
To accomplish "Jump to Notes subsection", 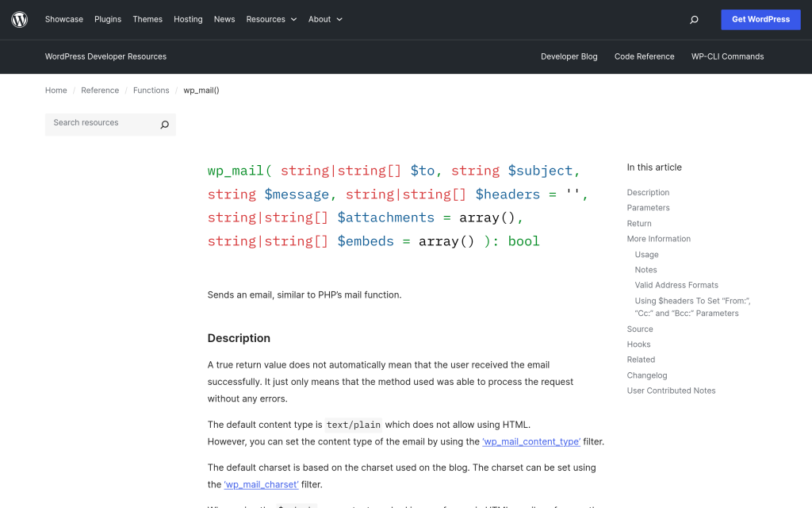I will tap(645, 270).
